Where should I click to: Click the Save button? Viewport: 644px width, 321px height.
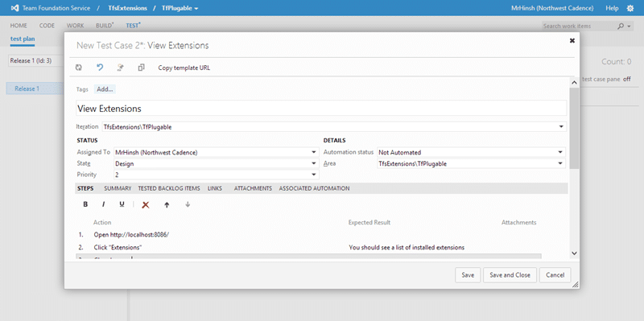click(x=468, y=275)
